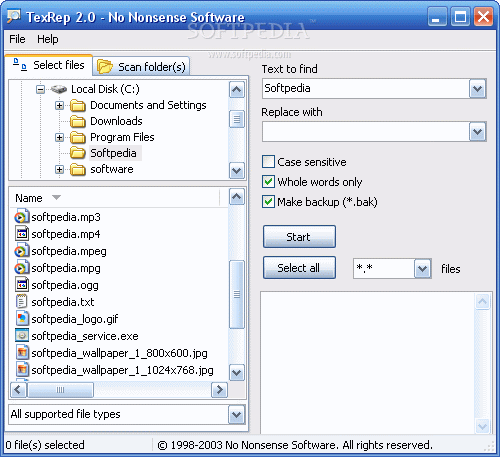Screen dimensions: 500x457
Task: Click the Documents and Settings folder icon
Action: (x=78, y=105)
